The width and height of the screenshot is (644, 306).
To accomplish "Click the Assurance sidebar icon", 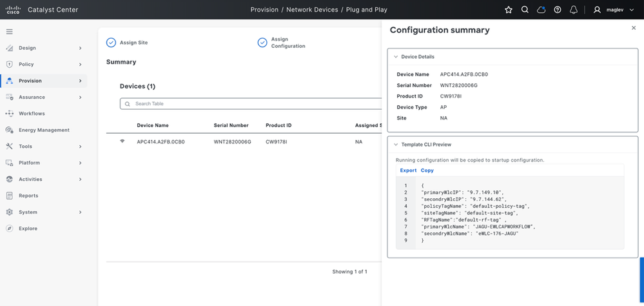I will (x=10, y=97).
